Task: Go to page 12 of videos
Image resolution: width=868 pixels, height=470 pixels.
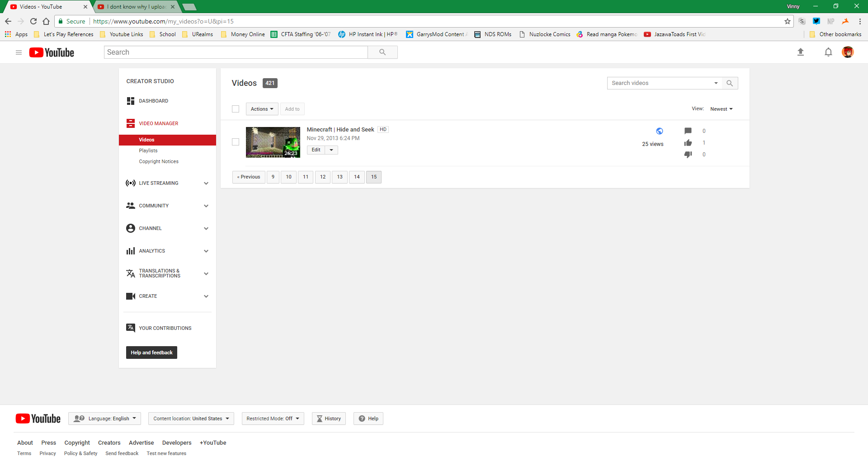Action: click(323, 177)
